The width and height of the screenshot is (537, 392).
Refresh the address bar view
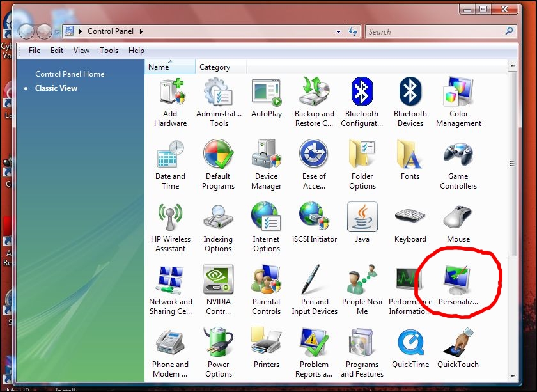point(353,31)
